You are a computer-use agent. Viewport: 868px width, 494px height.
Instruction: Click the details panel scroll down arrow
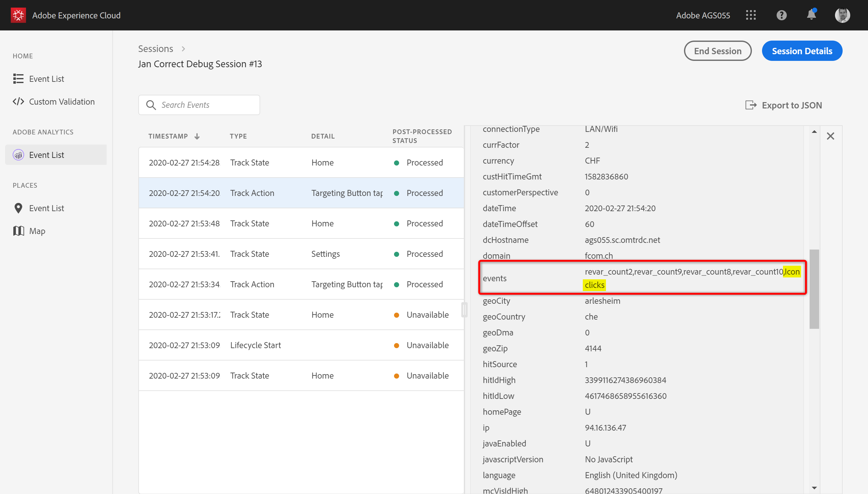[x=814, y=488]
